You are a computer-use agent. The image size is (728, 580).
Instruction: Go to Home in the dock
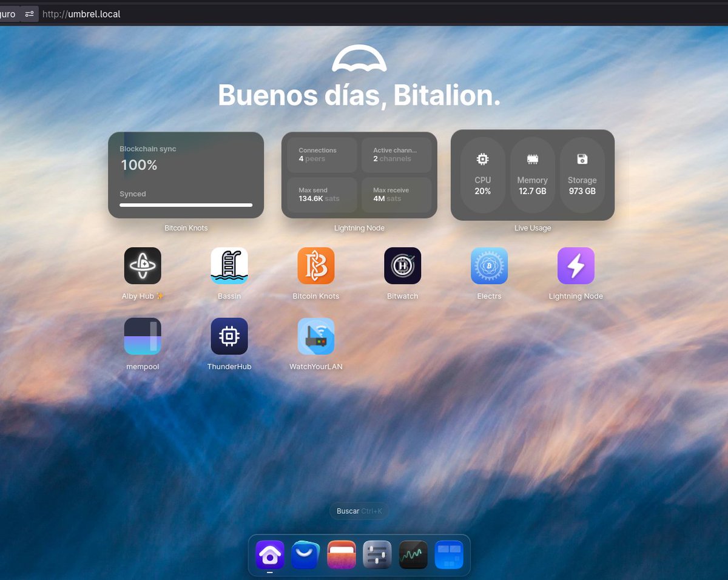270,555
